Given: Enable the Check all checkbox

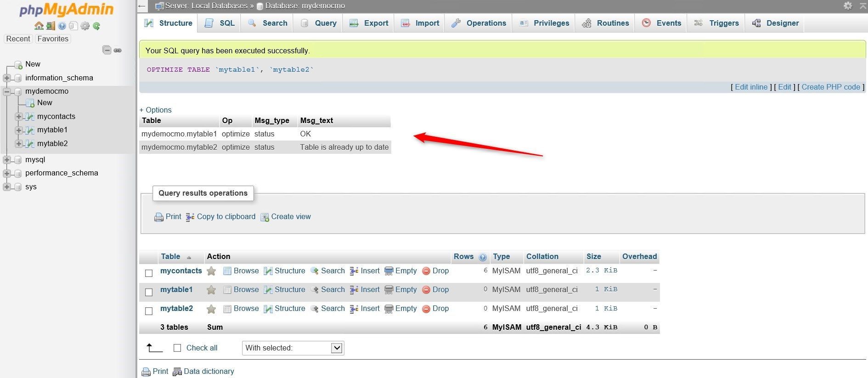Looking at the screenshot, I should [177, 348].
